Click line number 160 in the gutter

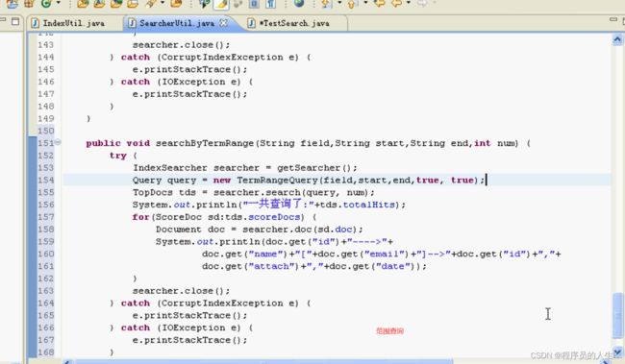[46, 255]
